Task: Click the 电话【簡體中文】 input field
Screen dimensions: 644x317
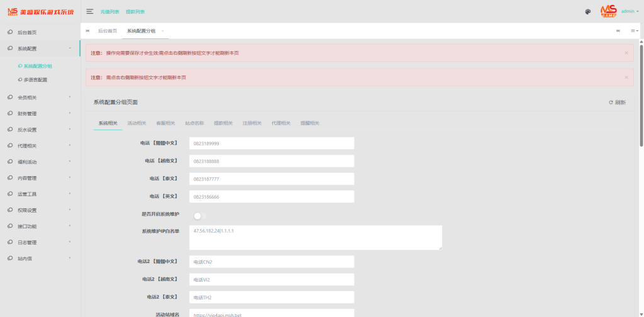Action: (271, 143)
